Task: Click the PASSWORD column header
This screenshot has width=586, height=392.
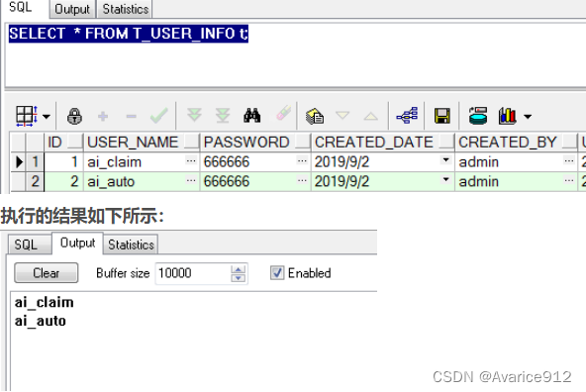Action: [x=255, y=142]
